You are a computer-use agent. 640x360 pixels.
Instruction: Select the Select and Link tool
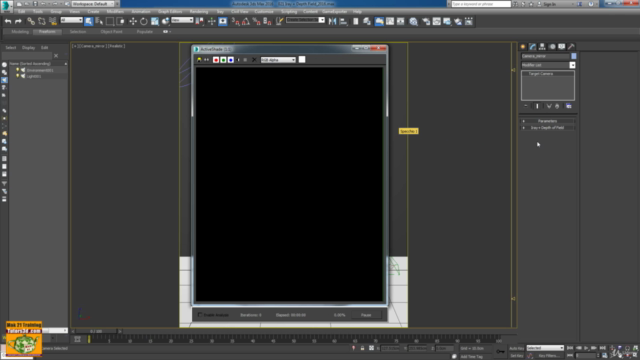(31, 21)
